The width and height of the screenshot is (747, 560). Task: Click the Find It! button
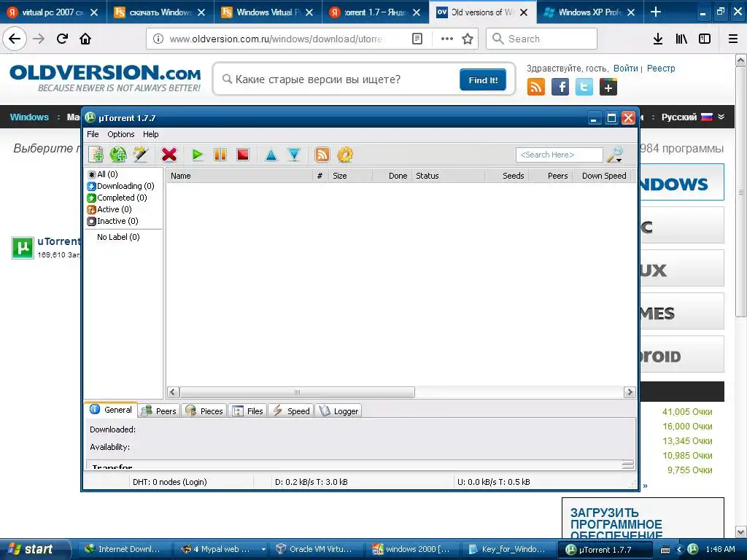coord(483,79)
